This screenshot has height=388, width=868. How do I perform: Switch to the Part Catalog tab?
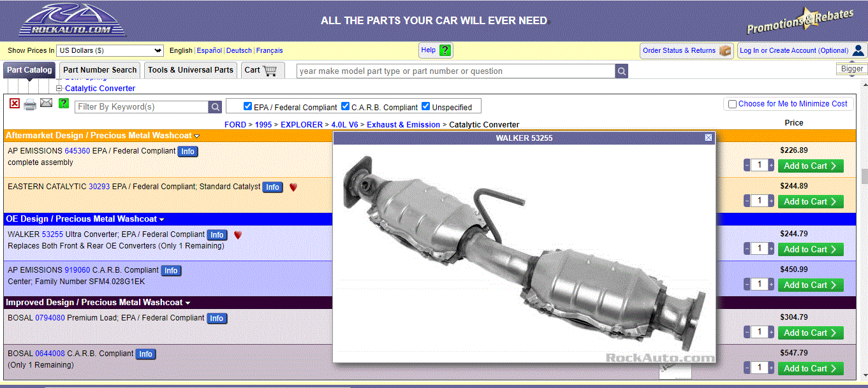[29, 70]
